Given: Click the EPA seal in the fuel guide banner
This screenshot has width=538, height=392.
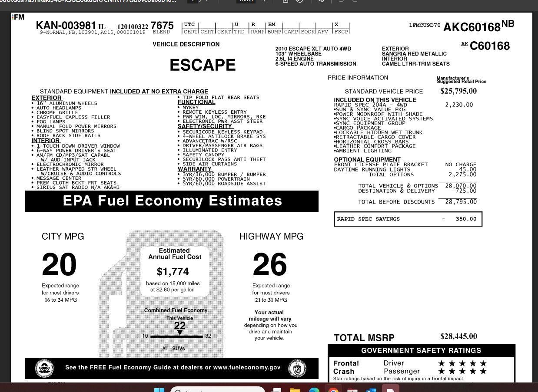Looking at the screenshot, I should click(44, 369).
